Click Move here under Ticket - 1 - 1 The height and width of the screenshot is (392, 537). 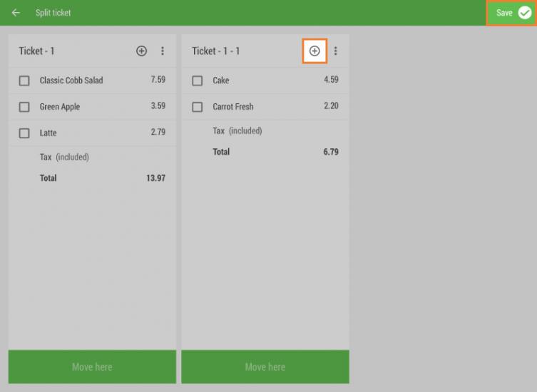(265, 366)
